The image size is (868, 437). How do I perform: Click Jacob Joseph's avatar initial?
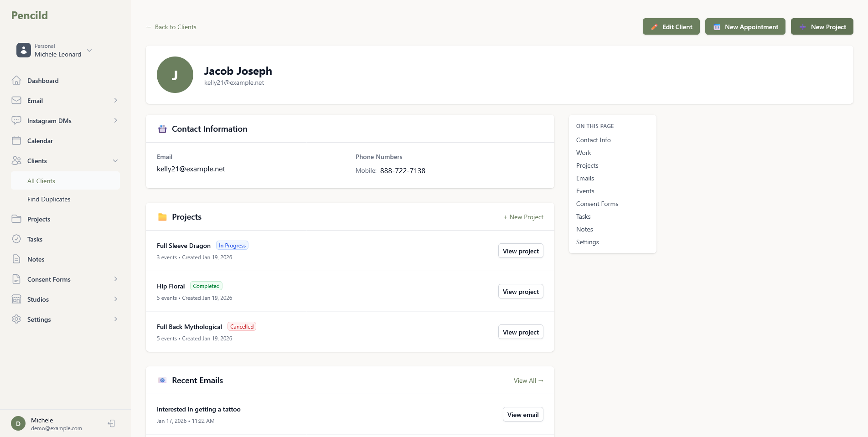pos(175,75)
